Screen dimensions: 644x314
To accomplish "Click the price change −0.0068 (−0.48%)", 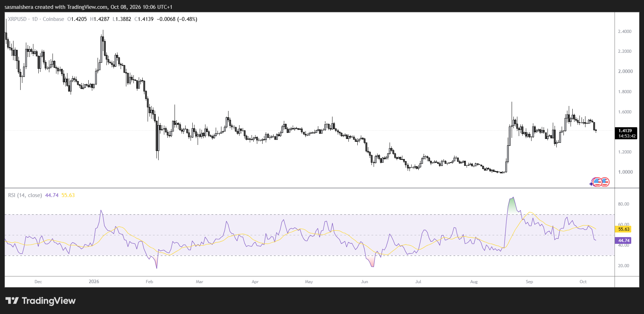I will [x=177, y=19].
